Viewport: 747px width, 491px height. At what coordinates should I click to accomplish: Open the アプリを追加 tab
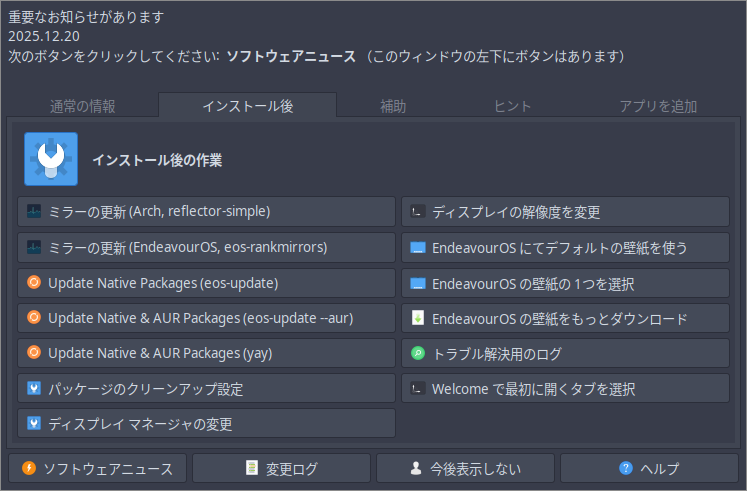point(658,106)
